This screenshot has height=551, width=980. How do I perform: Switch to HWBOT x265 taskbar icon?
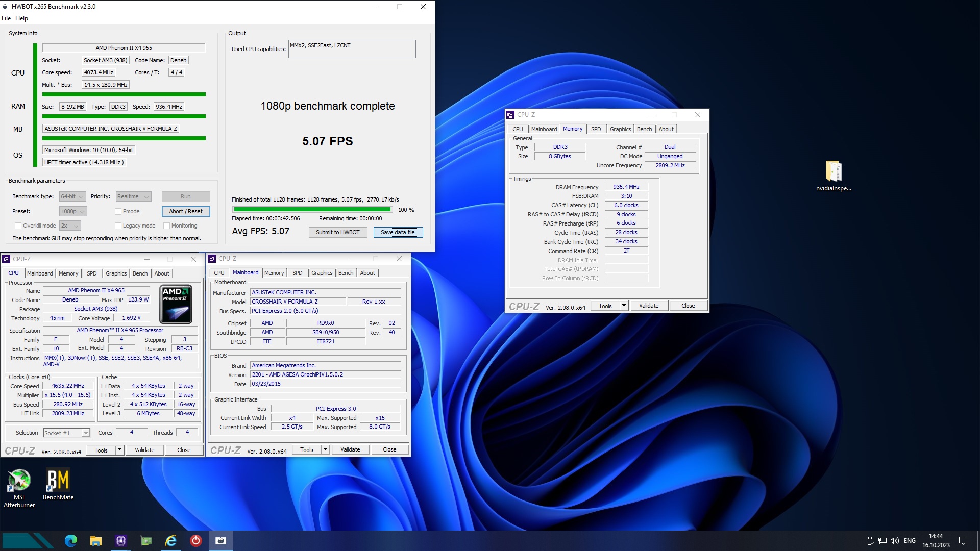tap(221, 541)
